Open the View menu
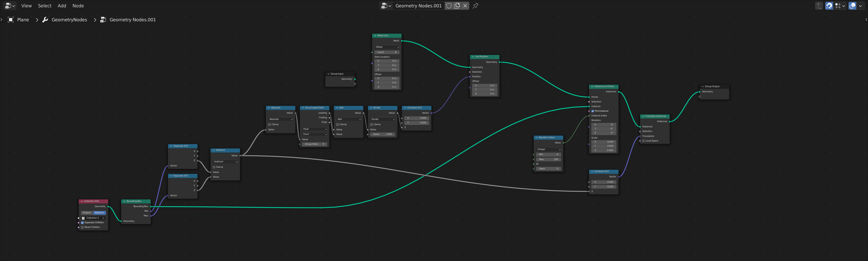Viewport: 868px width, 261px height. coord(26,6)
